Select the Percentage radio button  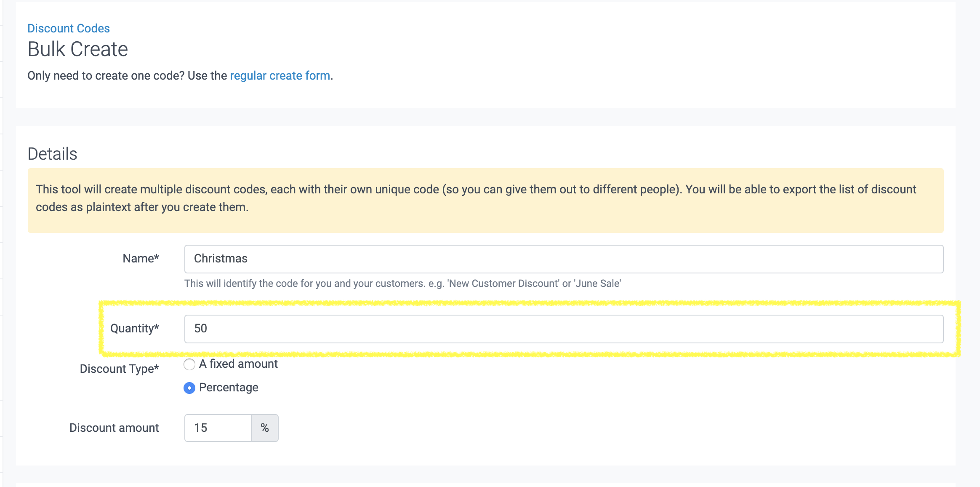pyautogui.click(x=189, y=388)
